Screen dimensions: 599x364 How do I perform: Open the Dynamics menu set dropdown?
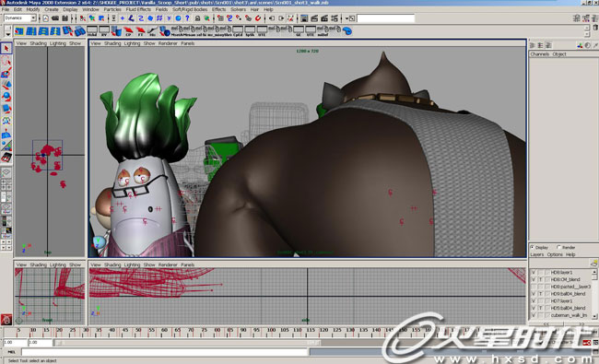[33, 18]
